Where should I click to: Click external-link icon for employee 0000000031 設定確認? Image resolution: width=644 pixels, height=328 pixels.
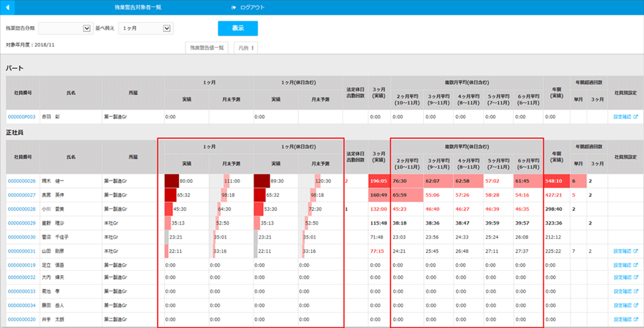coord(636,251)
